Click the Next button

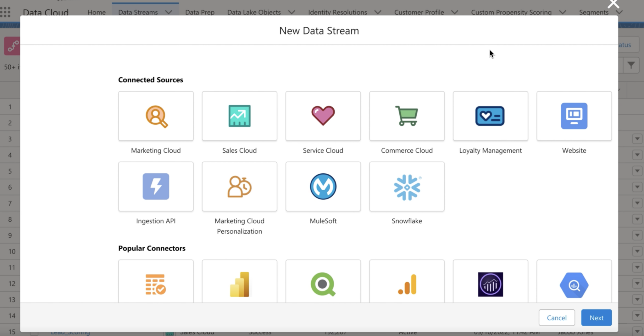coord(596,317)
